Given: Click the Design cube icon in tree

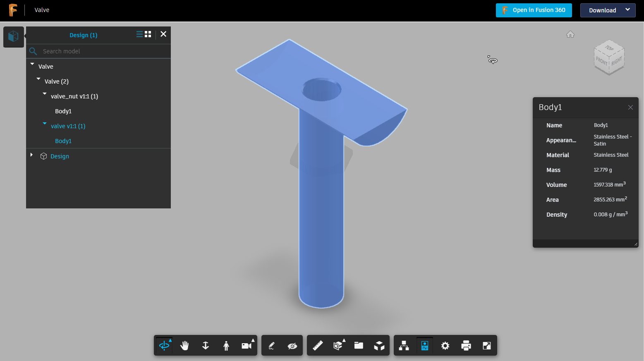Looking at the screenshot, I should (x=43, y=156).
